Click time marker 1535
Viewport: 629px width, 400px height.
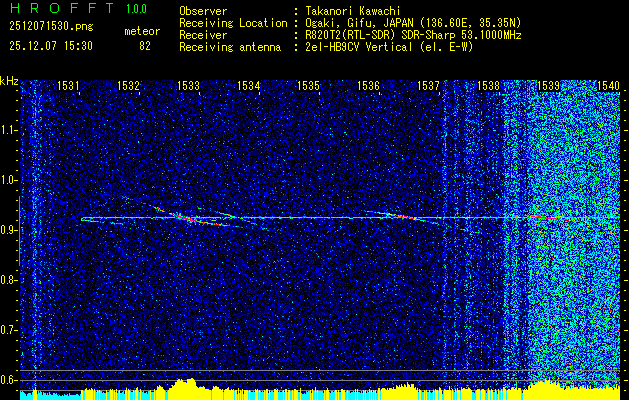pyautogui.click(x=308, y=86)
